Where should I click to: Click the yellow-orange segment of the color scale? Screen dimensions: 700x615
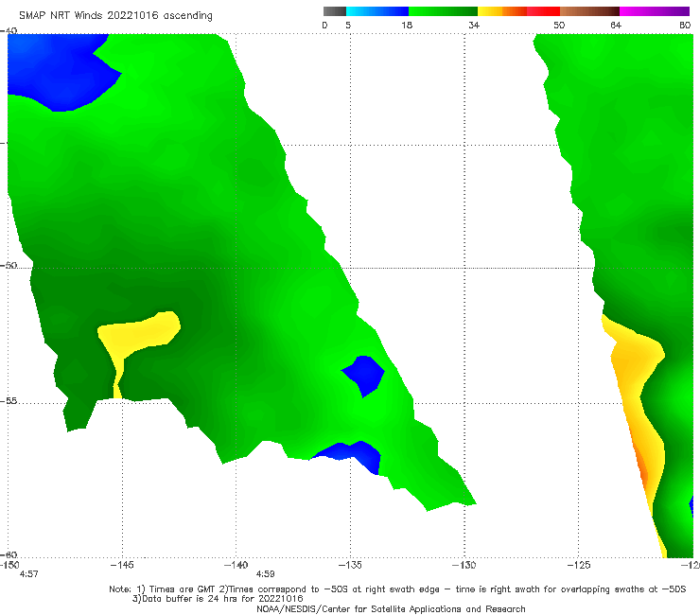(x=502, y=11)
